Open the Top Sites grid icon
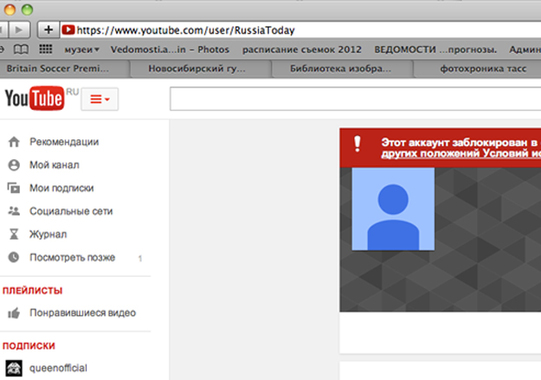This screenshot has width=541, height=380. 45,49
